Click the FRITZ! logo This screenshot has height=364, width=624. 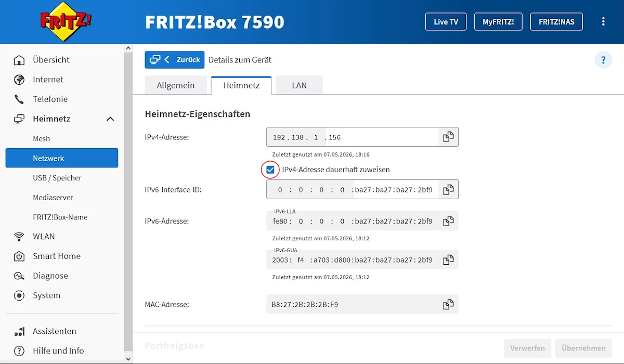pos(66,21)
